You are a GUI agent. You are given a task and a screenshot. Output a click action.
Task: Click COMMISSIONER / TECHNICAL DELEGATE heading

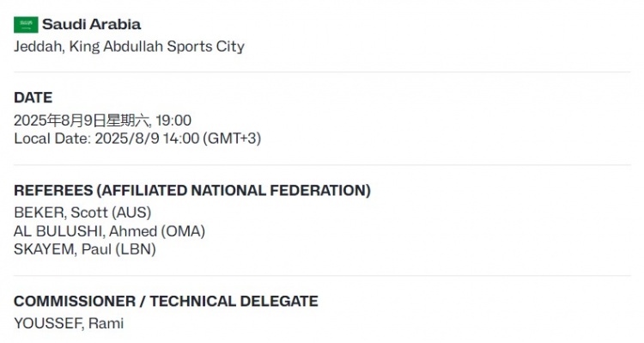166,301
